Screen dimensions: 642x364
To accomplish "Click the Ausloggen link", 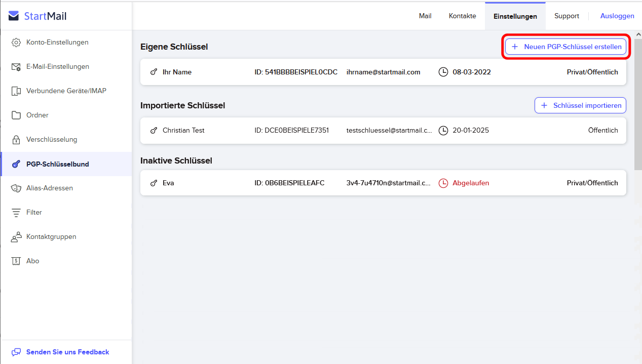I will [x=617, y=16].
